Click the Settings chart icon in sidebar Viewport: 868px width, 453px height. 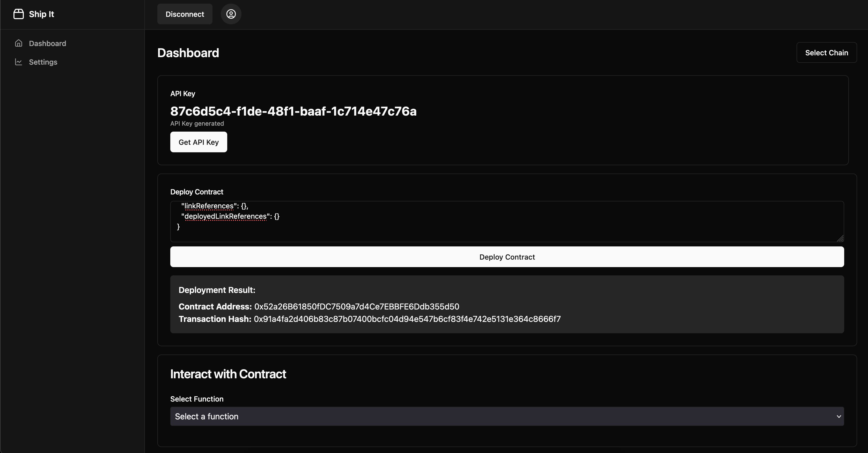click(19, 62)
